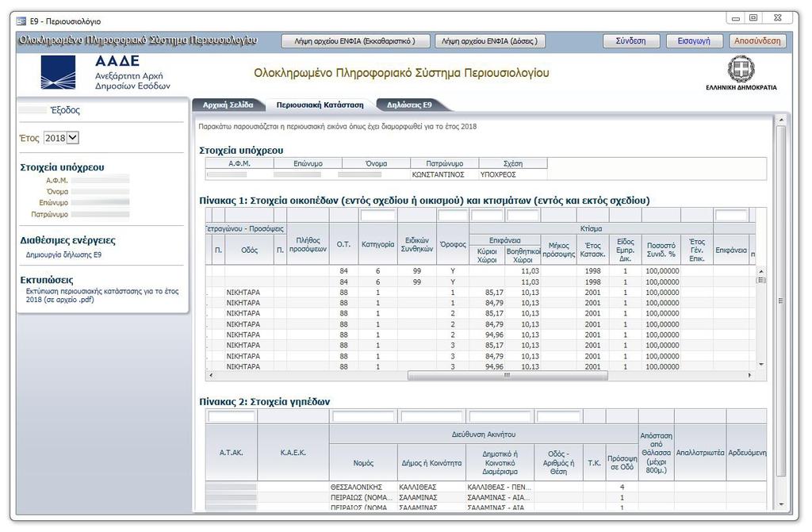Sort by Μήκος πρόσοψης column header
The image size is (812, 532).
click(x=559, y=250)
